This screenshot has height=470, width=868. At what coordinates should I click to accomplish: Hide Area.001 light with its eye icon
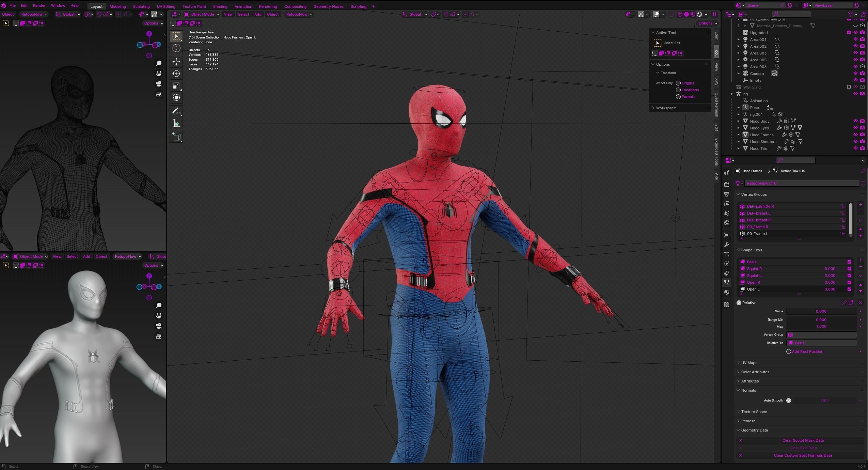(855, 40)
